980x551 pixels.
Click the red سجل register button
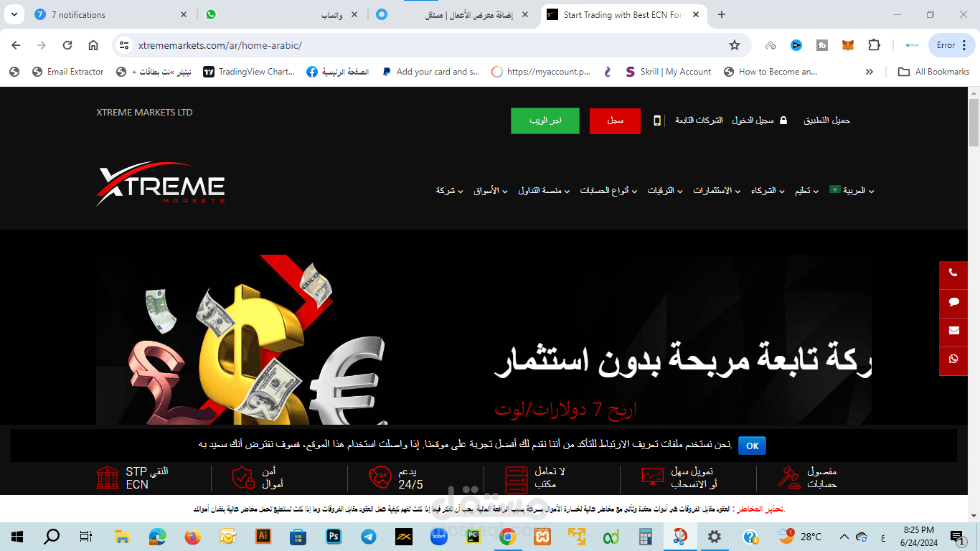(615, 121)
